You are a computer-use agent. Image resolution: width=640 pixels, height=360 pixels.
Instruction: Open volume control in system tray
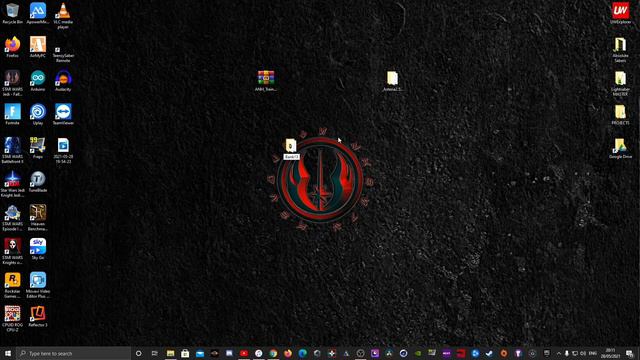583,353
